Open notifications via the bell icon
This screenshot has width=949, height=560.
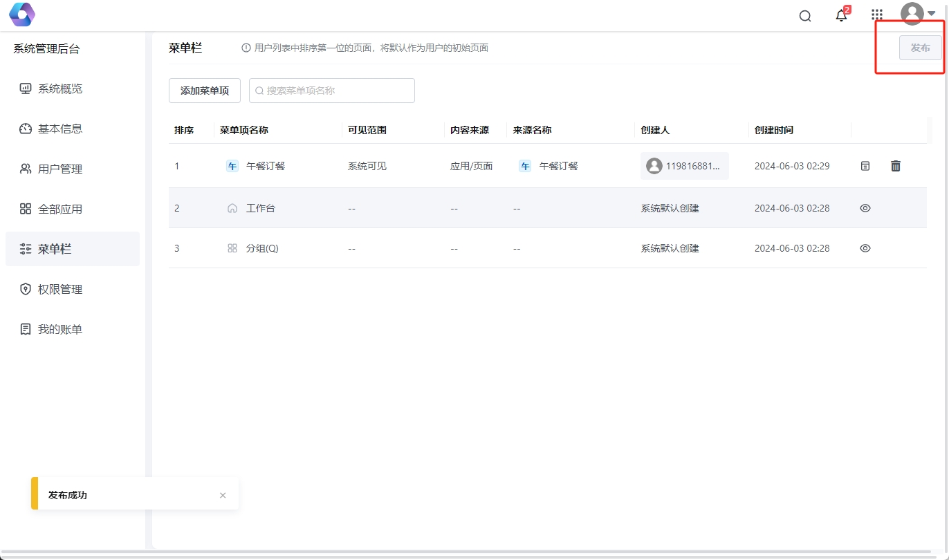[x=841, y=15]
